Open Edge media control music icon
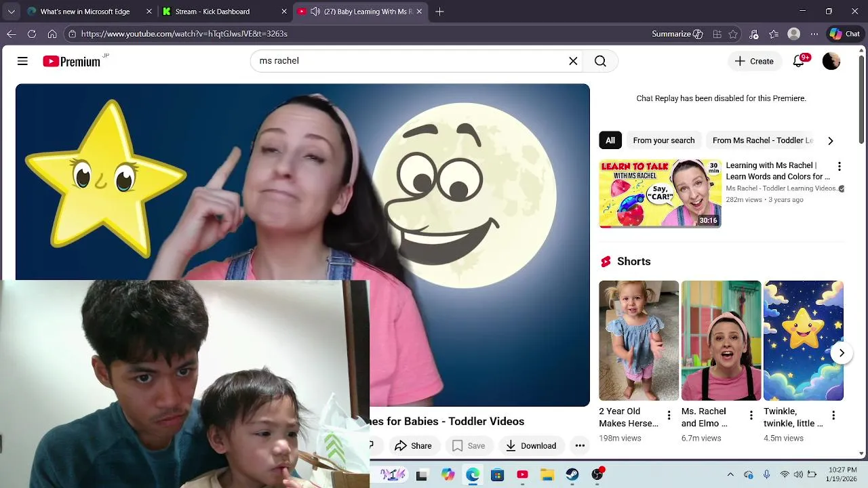868x488 pixels. point(754,34)
